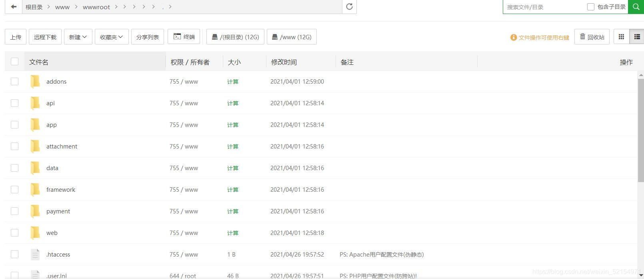
Task: Calculate size of web folder (计算)
Action: pyautogui.click(x=233, y=233)
